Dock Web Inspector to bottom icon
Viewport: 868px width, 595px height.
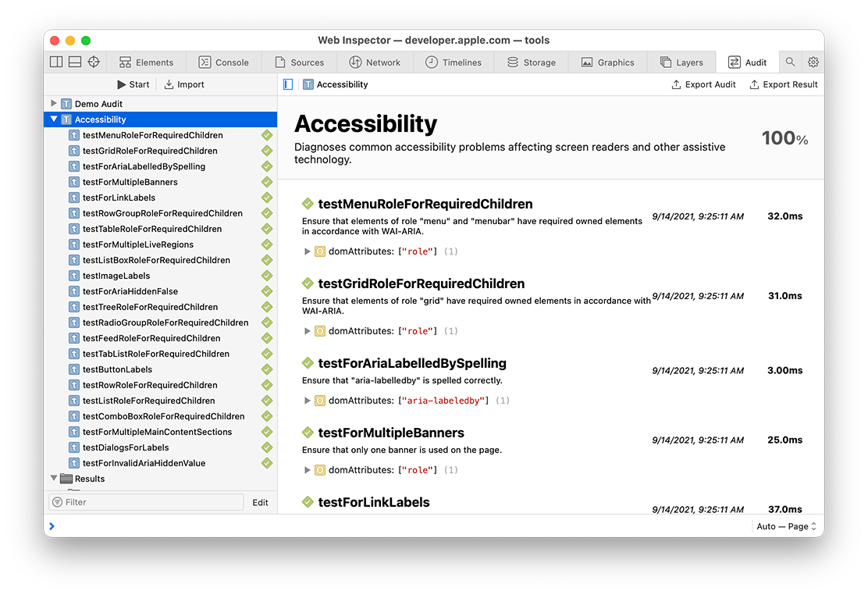[x=75, y=62]
